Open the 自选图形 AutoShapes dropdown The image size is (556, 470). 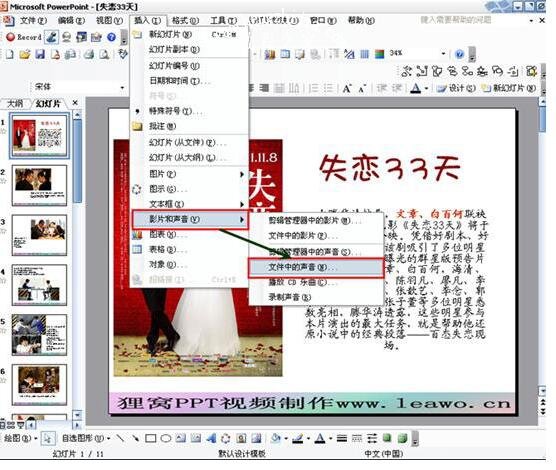tap(86, 438)
